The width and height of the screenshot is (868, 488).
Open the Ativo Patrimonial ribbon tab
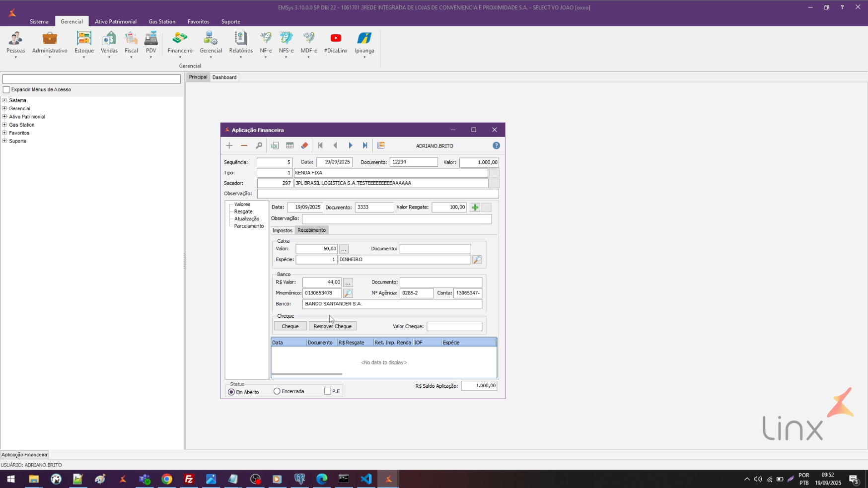tap(116, 21)
